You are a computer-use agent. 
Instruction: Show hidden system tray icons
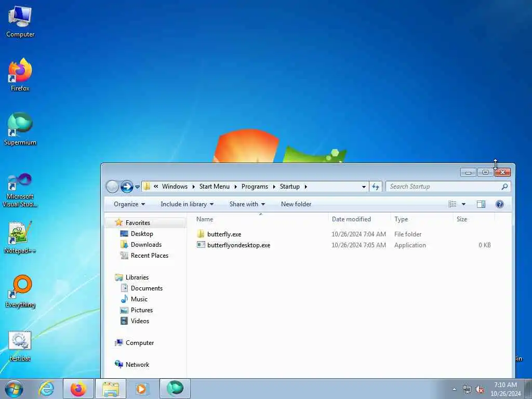click(x=454, y=389)
